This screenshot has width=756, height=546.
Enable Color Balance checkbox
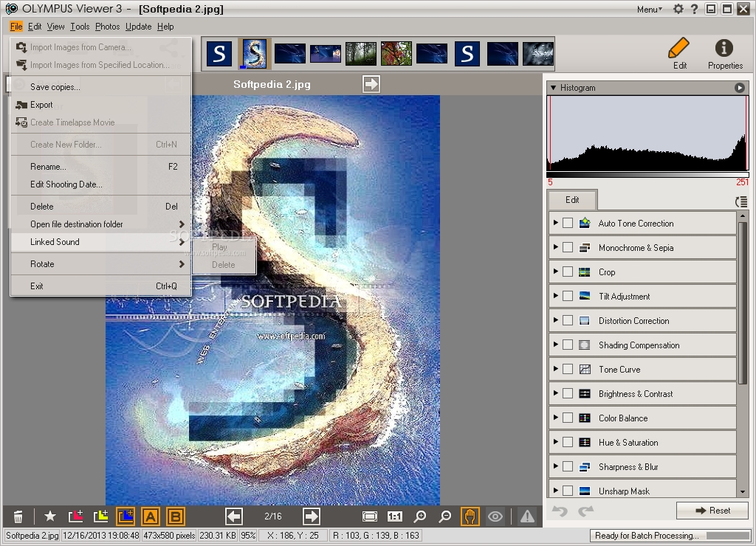568,418
